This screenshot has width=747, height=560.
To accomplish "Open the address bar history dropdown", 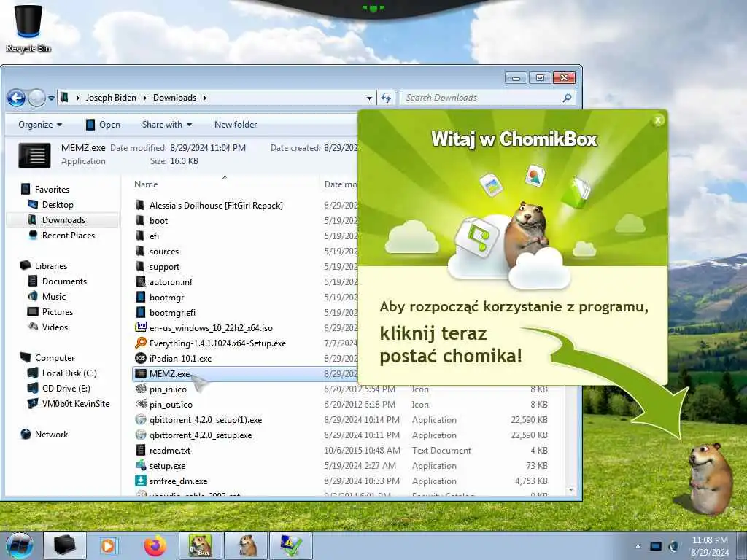I will coord(369,98).
